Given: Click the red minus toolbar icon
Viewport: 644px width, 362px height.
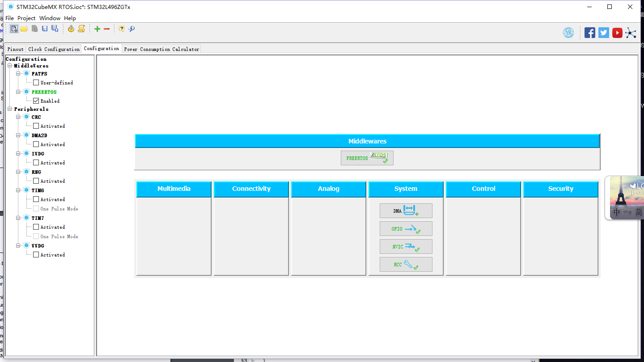Looking at the screenshot, I should pos(106,29).
